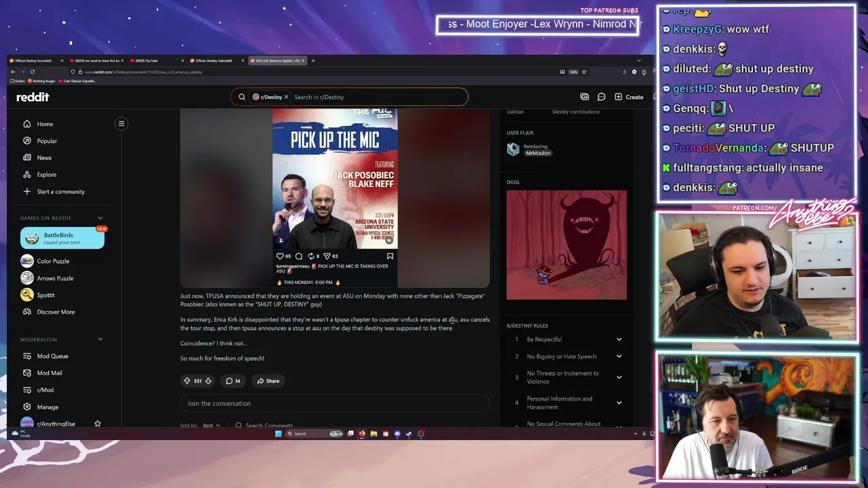Image resolution: width=868 pixels, height=488 pixels.
Task: Open Firefox from the taskbar
Action: tap(362, 434)
